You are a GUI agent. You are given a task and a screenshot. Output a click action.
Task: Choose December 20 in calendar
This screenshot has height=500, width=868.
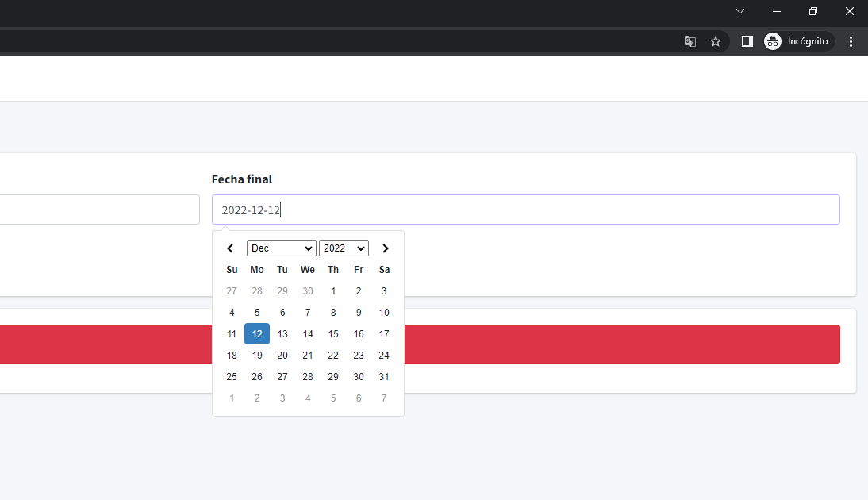(282, 356)
